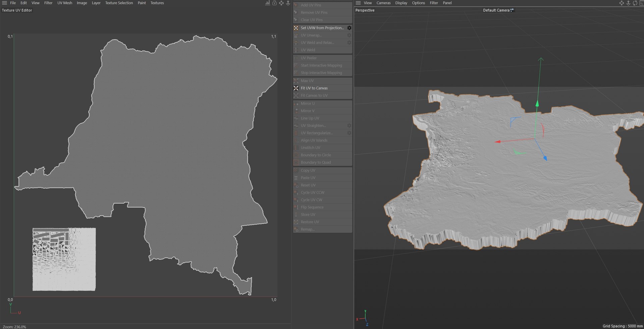Screen dimensions: 644x329
Task: Open the UV editor Filter menu
Action: coord(48,3)
